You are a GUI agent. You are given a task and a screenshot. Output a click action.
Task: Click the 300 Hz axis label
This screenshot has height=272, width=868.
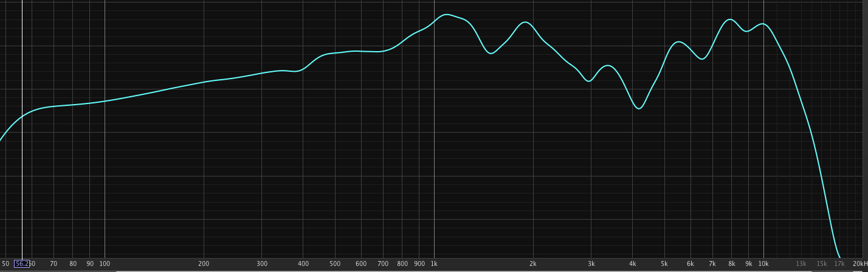262,263
